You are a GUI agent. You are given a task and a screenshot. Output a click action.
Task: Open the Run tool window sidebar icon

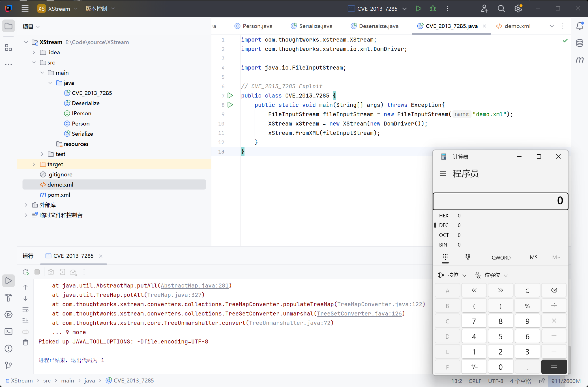[8, 280]
